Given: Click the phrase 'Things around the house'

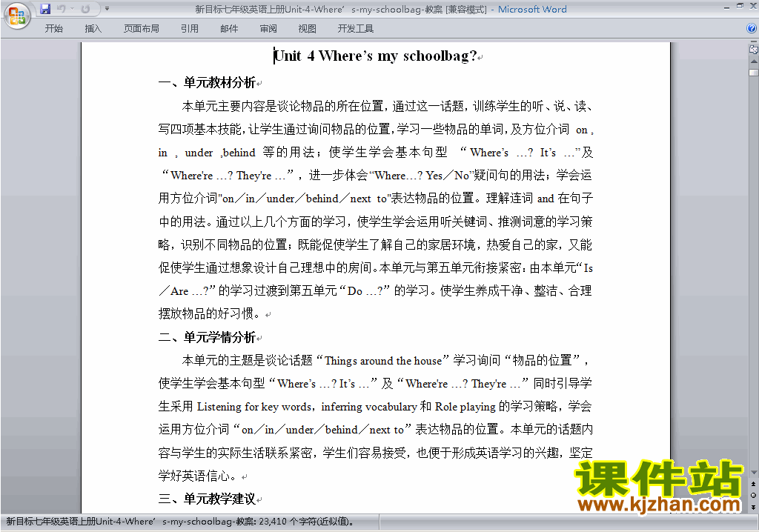Looking at the screenshot, I should 383,361.
